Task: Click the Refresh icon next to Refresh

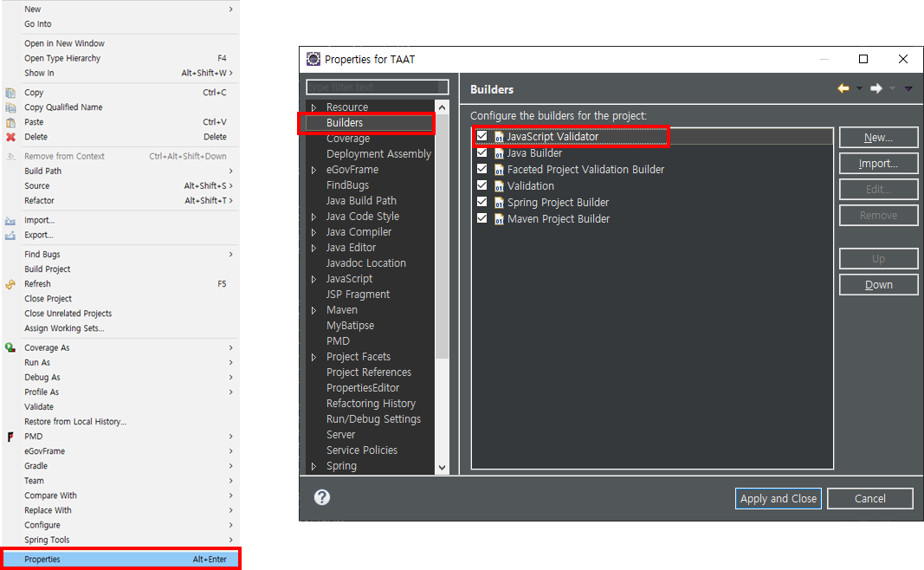Action: coord(9,283)
